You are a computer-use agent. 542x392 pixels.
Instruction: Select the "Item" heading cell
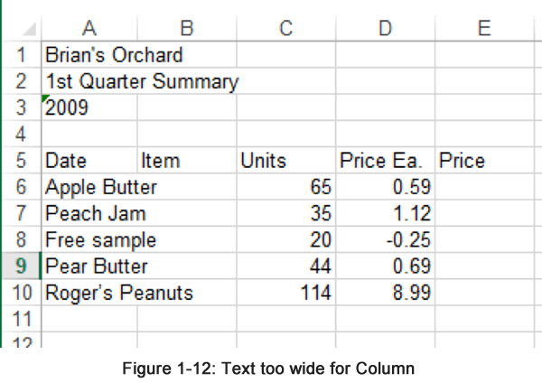pyautogui.click(x=186, y=161)
